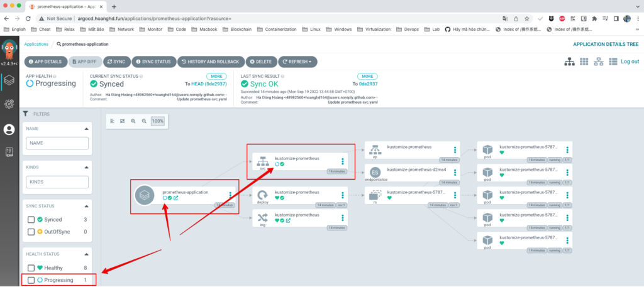Viewport: 644px width, 287px height.
Task: Click zoom out magnifier in graph toolbar
Action: tap(144, 121)
